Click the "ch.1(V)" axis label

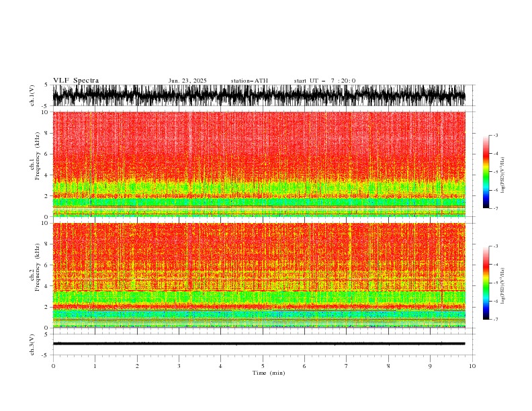(x=32, y=95)
